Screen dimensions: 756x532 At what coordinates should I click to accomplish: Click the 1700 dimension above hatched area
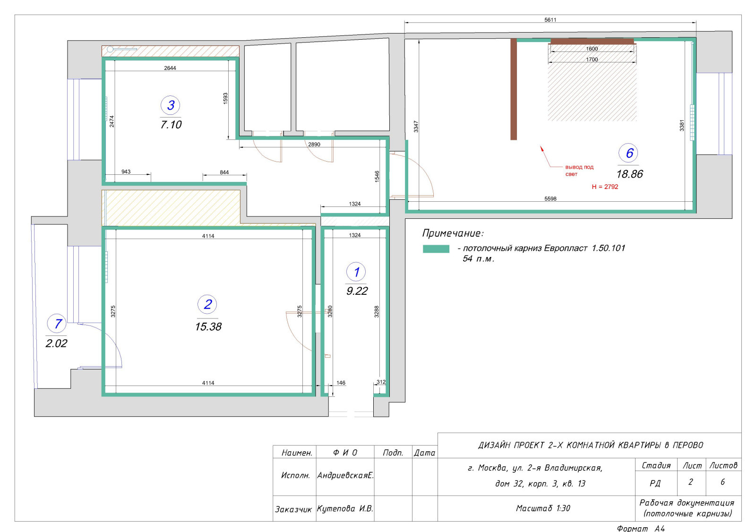tap(592, 60)
